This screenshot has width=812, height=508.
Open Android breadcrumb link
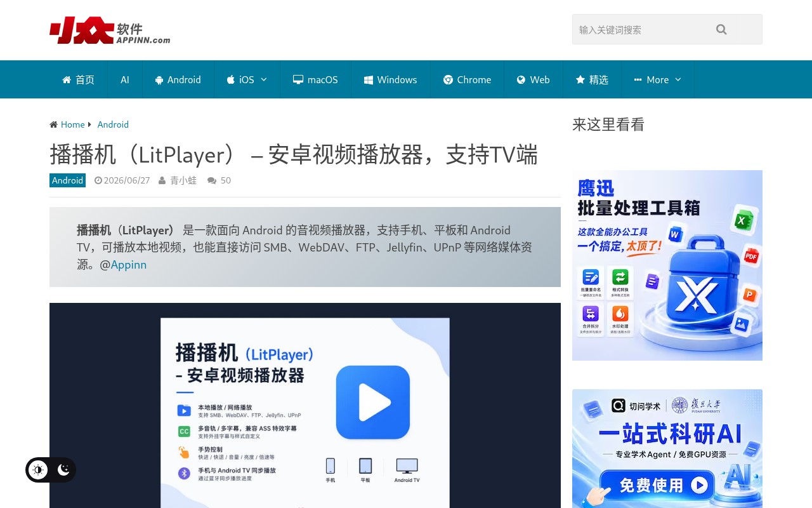point(113,124)
